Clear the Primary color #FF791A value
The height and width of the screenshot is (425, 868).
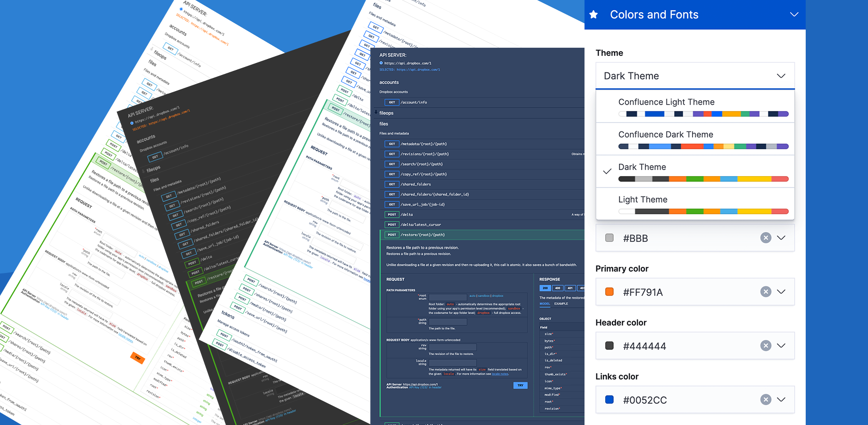pyautogui.click(x=766, y=292)
